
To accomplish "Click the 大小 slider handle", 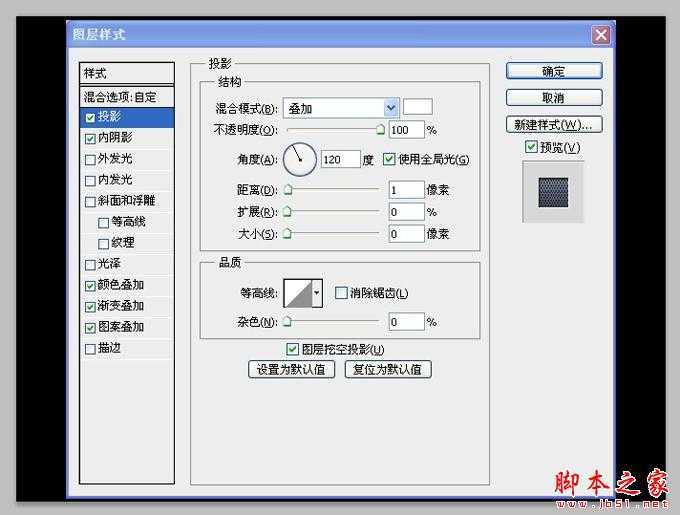I will pyautogui.click(x=287, y=234).
